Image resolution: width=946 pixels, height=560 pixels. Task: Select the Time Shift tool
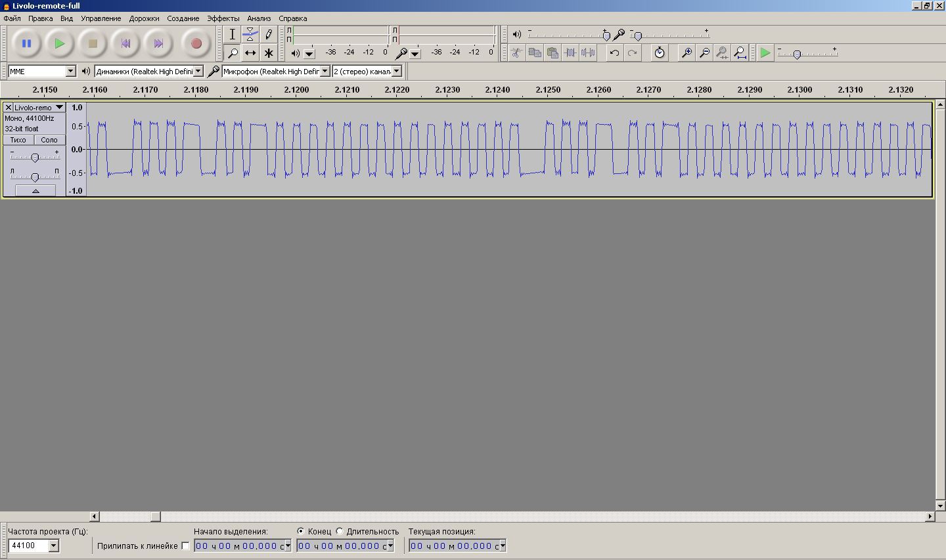250,53
